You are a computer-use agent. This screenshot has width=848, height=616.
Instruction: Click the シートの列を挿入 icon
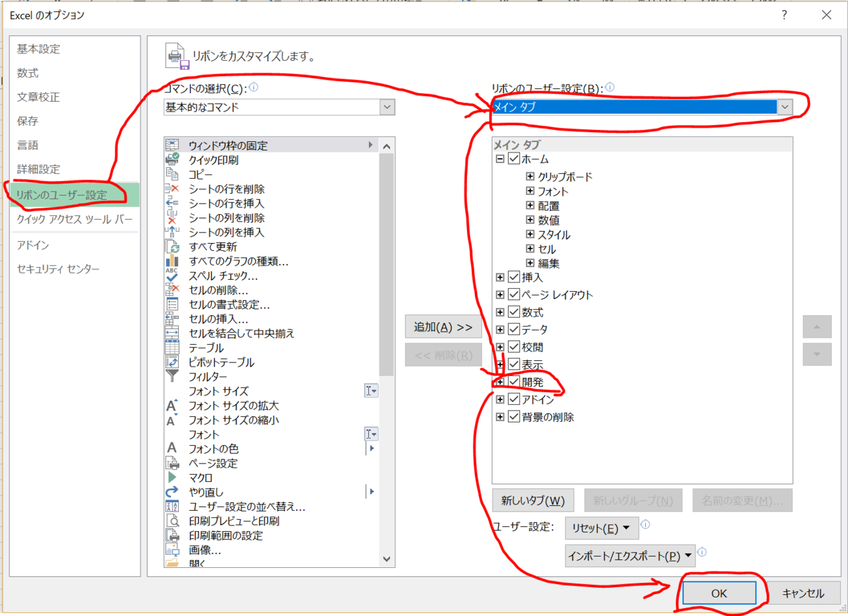[x=172, y=232]
